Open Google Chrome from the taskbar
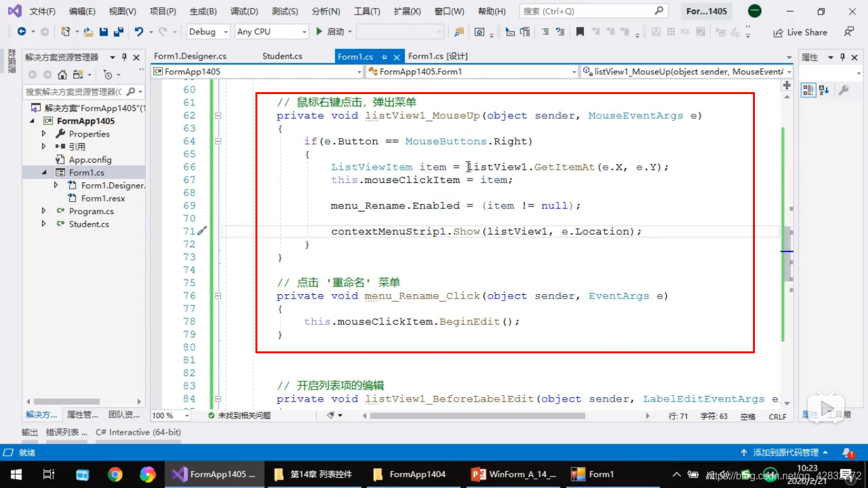Screen dimensions: 868x488 pos(115,474)
